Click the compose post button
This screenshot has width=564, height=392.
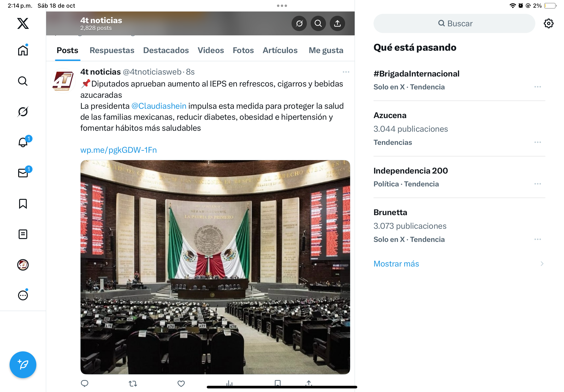23,365
